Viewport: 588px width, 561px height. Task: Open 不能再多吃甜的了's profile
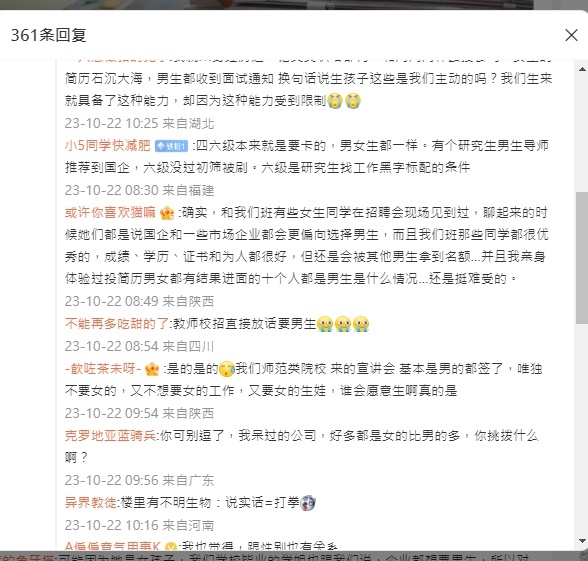[117, 324]
